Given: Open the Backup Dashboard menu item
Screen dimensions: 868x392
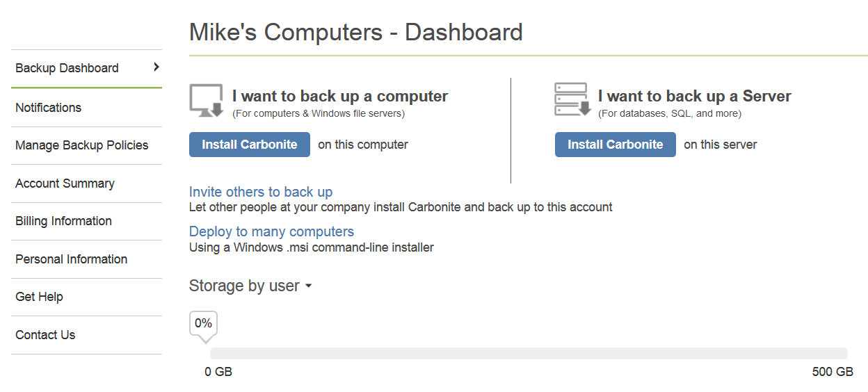Looking at the screenshot, I should pos(67,68).
